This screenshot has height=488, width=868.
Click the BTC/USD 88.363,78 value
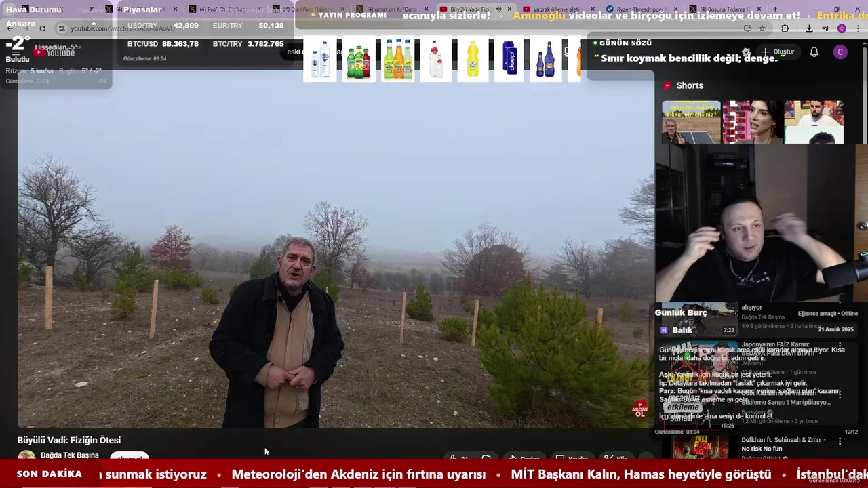(x=180, y=43)
